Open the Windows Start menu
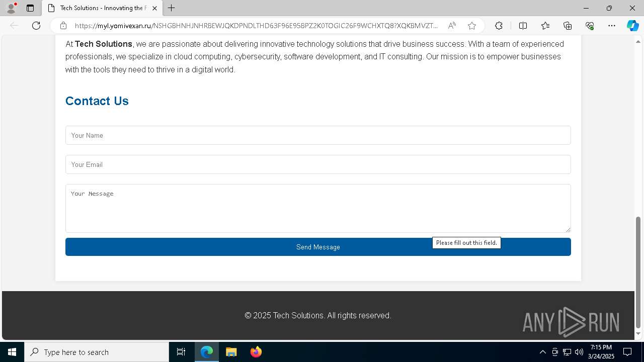The image size is (644, 362). 12,352
